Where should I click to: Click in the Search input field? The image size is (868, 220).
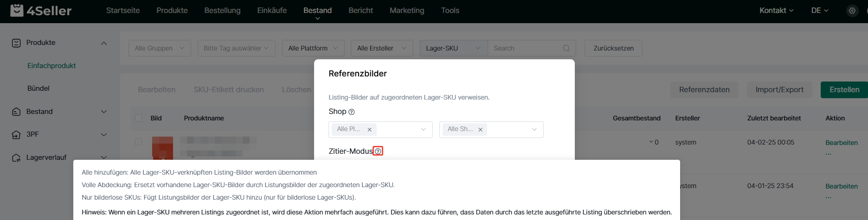(x=524, y=48)
